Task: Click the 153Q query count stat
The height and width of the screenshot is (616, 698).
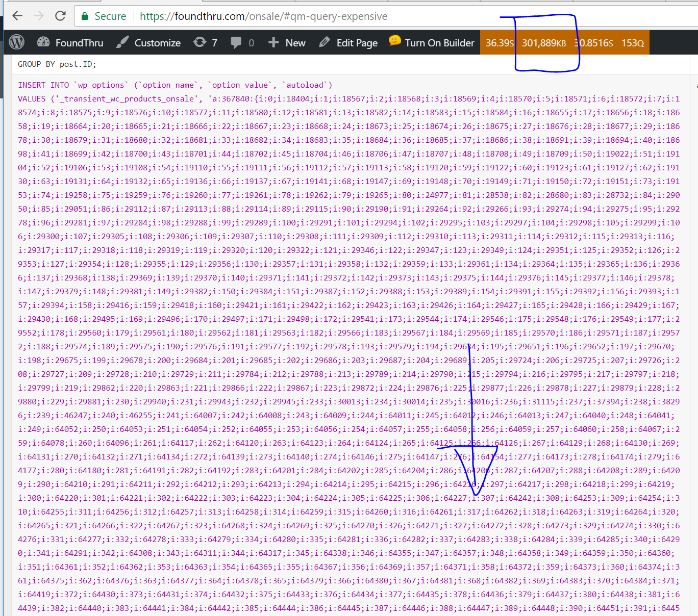Action: [633, 43]
